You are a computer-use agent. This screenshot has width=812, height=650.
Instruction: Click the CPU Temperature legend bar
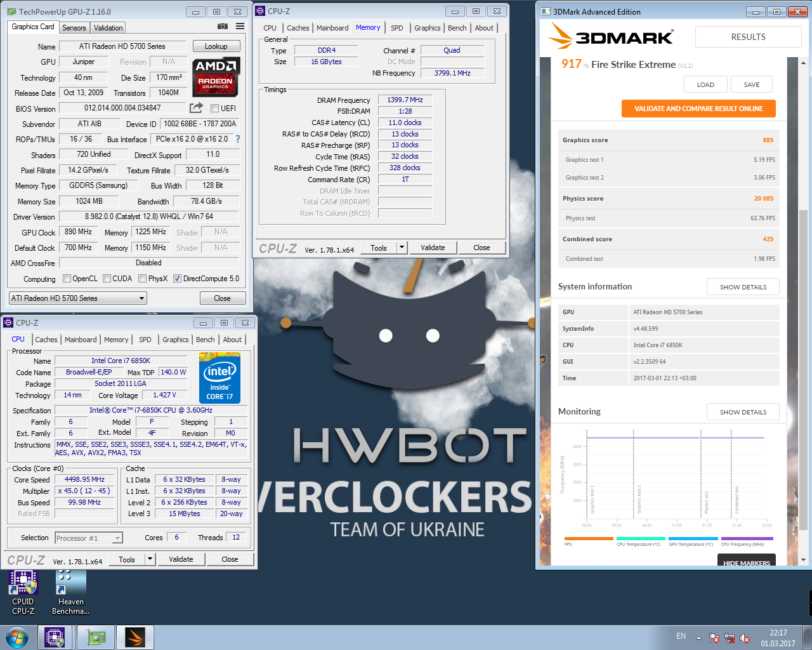[x=640, y=538]
